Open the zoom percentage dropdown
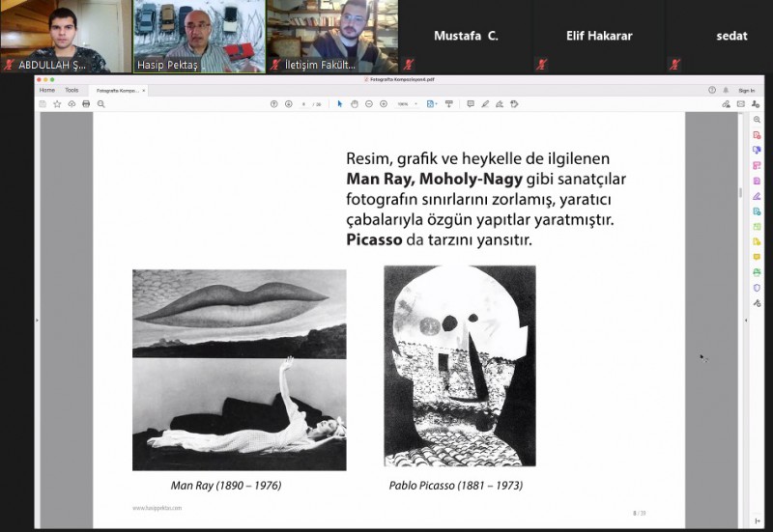 click(404, 103)
